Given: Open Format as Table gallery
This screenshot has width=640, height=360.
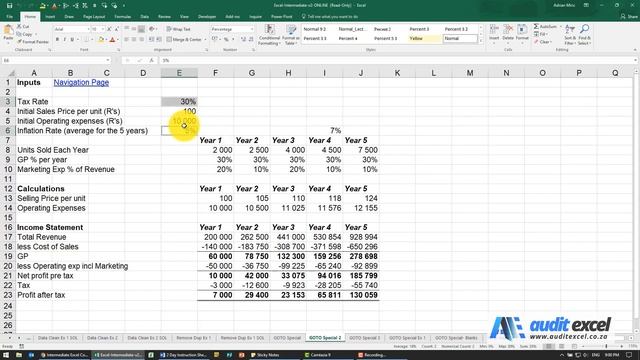Looking at the screenshot, I should 291,35.
